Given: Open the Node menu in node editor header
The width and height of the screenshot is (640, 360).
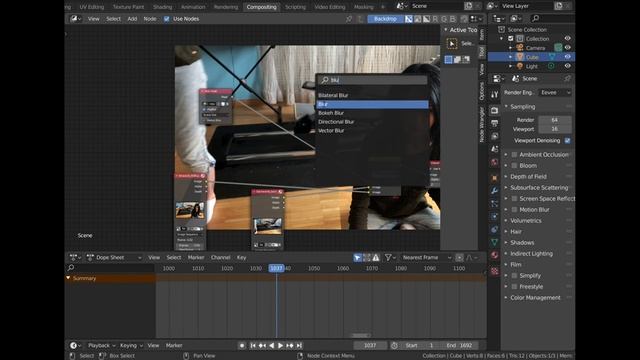Looking at the screenshot, I should tap(150, 19).
